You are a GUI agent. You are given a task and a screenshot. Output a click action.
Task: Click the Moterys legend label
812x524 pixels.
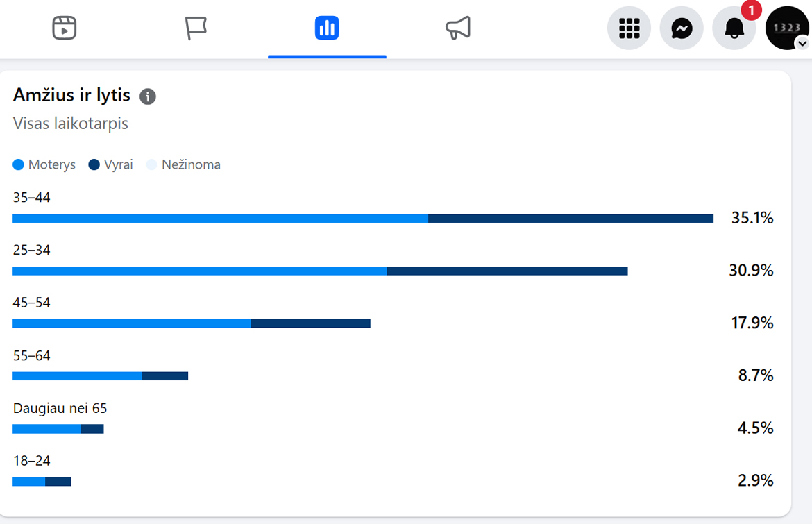coord(52,164)
